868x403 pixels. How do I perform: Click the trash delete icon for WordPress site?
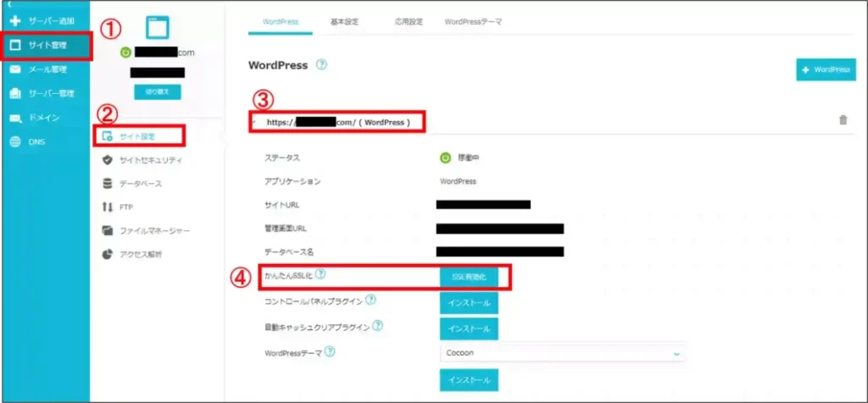point(843,120)
